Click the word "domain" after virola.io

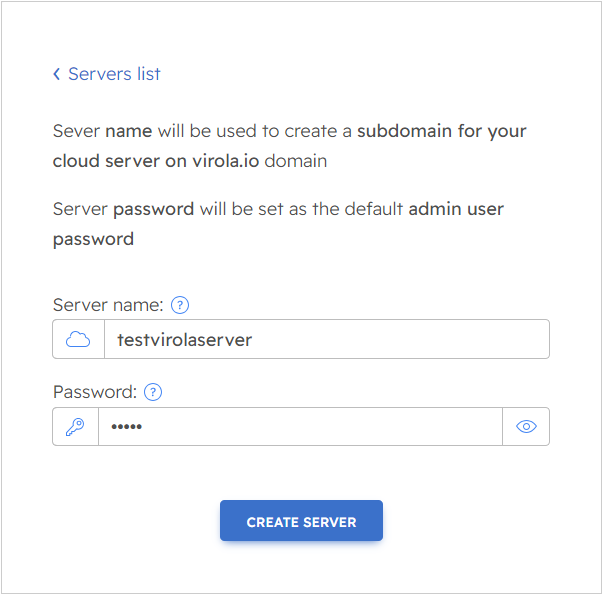pyautogui.click(x=295, y=160)
